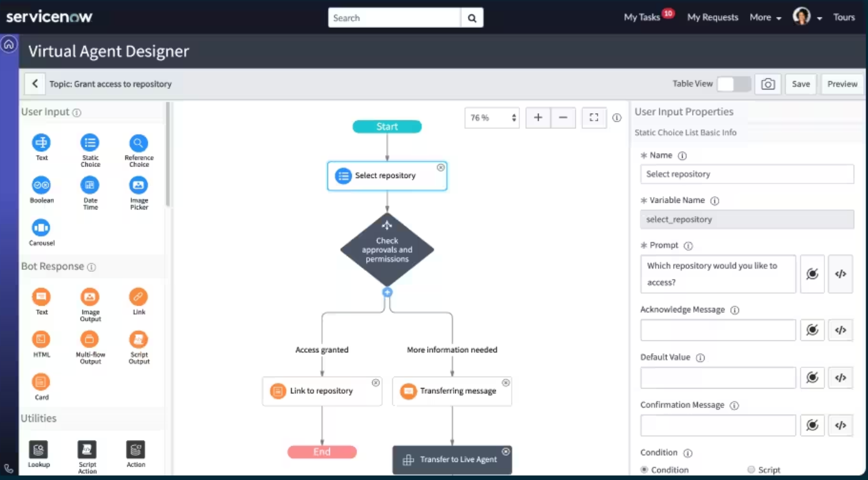Fit flow to screen with expand icon

(594, 117)
